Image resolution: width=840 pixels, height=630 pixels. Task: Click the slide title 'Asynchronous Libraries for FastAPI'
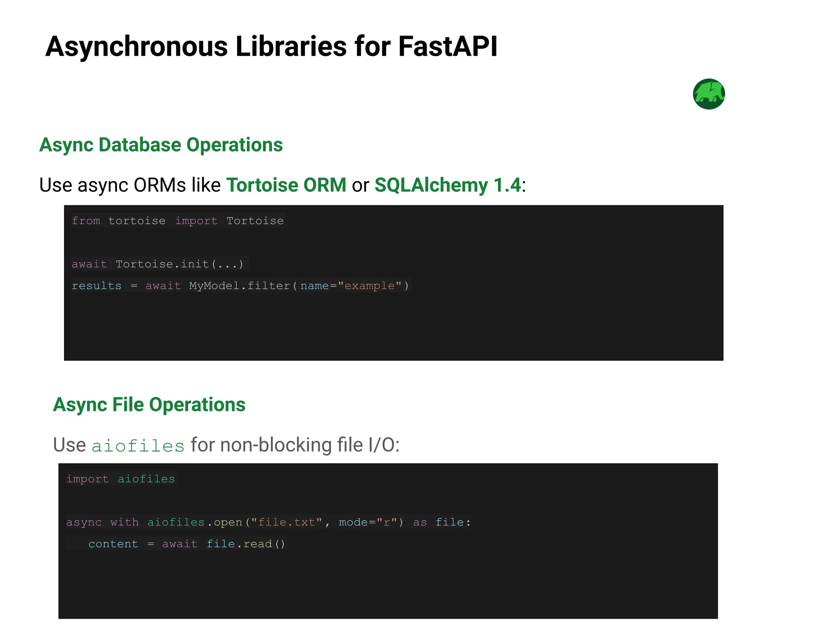click(271, 46)
